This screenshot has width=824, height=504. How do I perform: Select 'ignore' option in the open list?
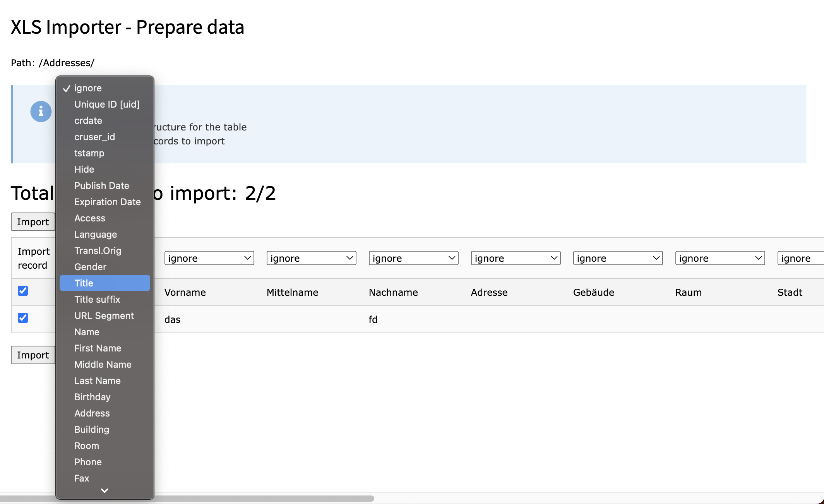tap(105, 88)
